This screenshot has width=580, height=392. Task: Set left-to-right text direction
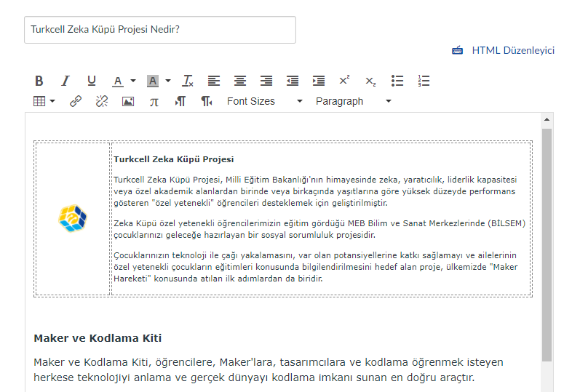pos(180,101)
